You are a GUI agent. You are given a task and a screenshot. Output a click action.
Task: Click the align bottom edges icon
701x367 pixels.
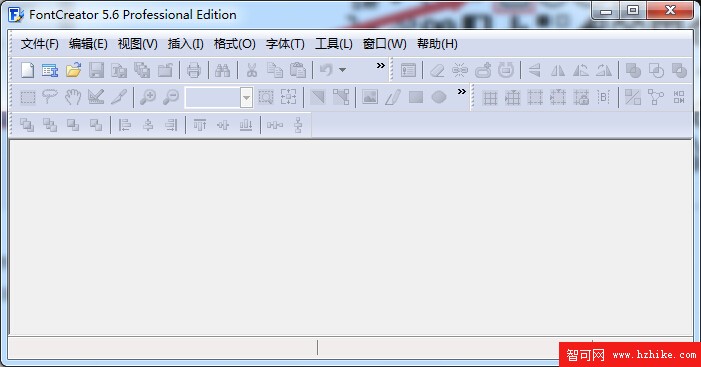coord(246,125)
